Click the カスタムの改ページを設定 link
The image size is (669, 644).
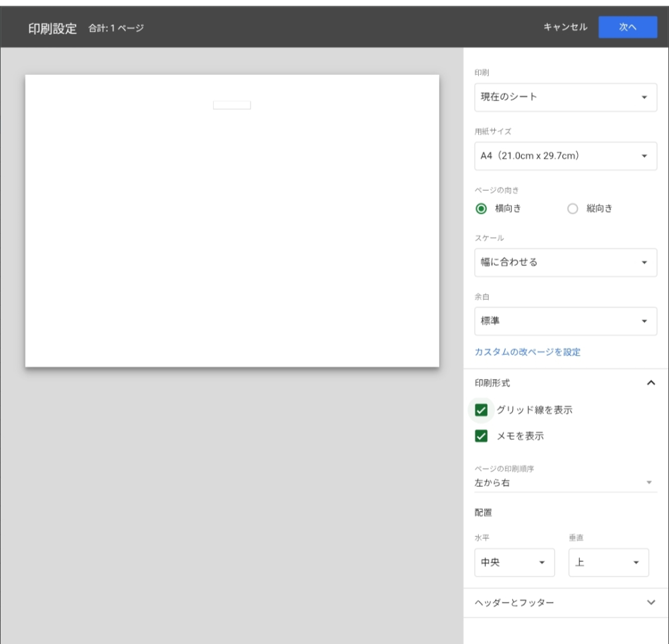[x=528, y=352]
